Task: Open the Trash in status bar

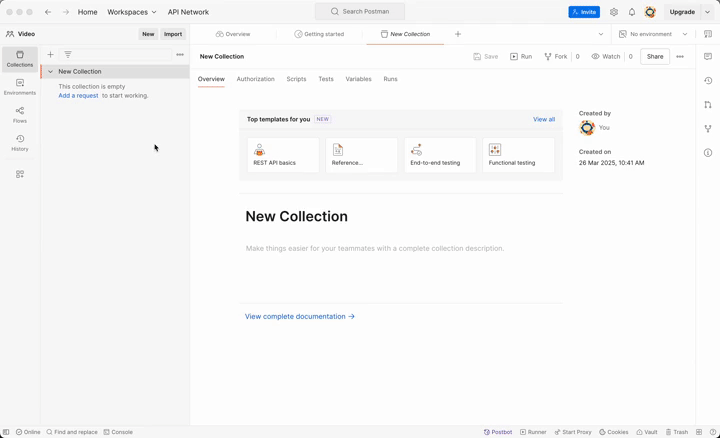Action: pyautogui.click(x=677, y=432)
